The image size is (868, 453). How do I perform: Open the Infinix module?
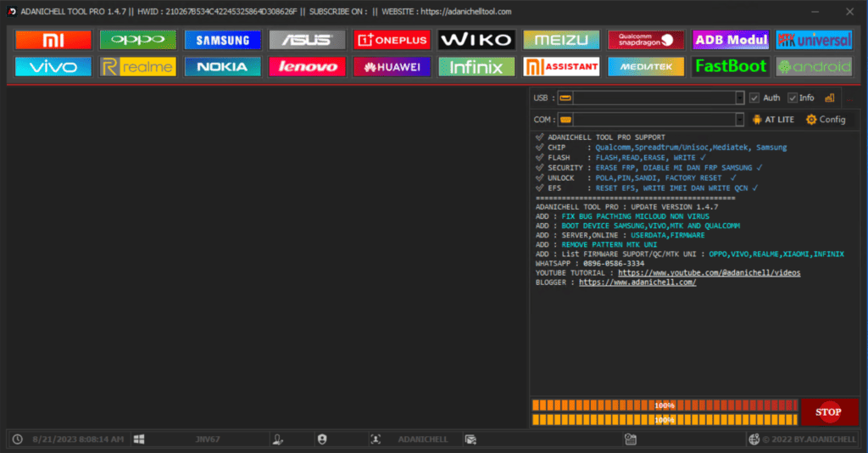point(476,67)
